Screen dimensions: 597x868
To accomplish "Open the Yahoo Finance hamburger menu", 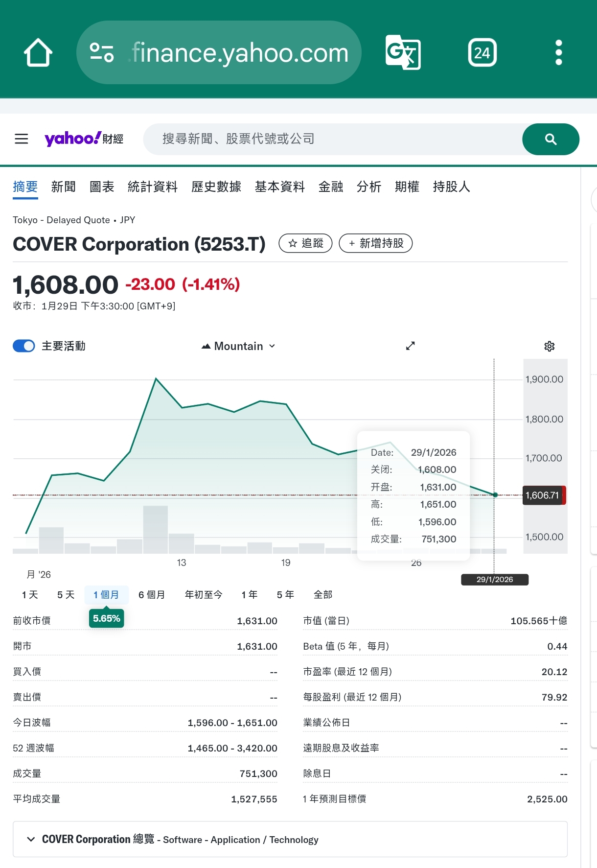I will coord(22,139).
